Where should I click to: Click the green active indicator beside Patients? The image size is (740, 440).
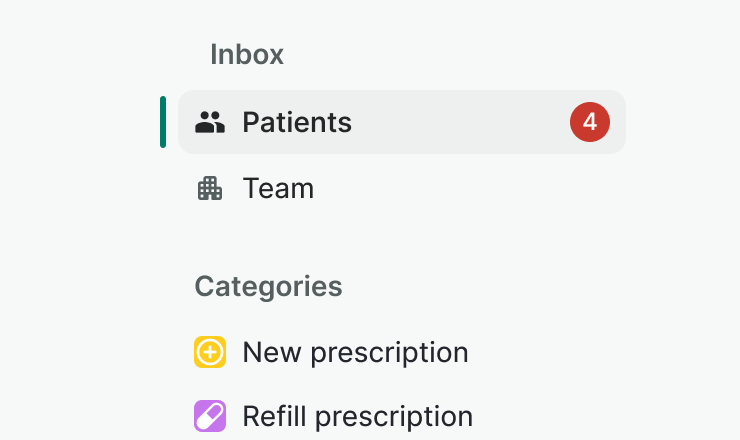[x=163, y=122]
